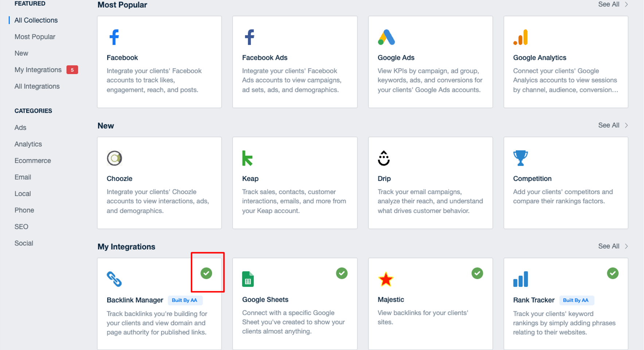Image resolution: width=644 pixels, height=350 pixels.
Task: Expand See All for Most Popular
Action: (x=613, y=4)
